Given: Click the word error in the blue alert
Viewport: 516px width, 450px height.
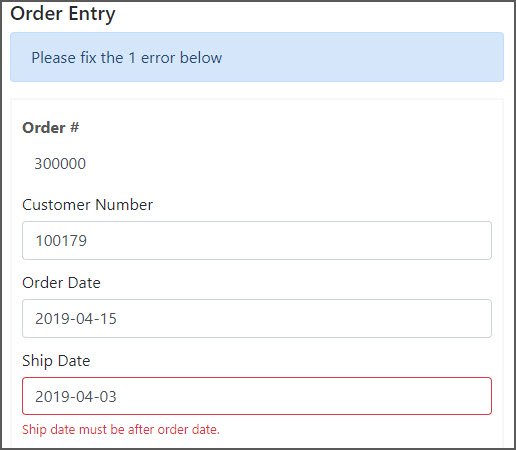Looking at the screenshot, I should click(x=158, y=58).
